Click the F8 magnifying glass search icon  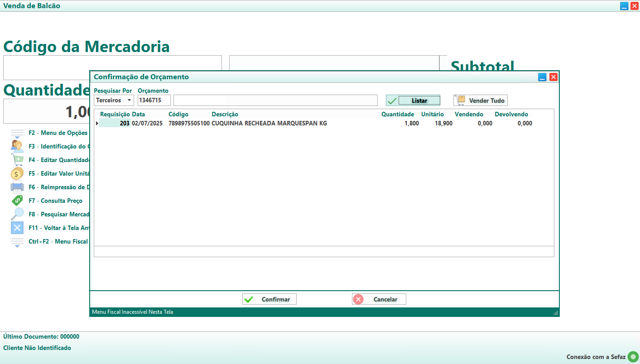pyautogui.click(x=17, y=214)
